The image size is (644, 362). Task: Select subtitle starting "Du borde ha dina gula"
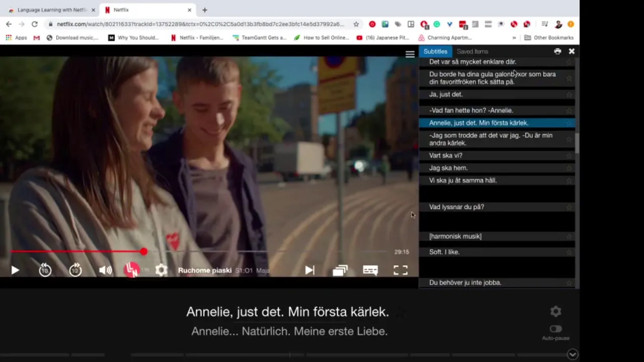pos(497,78)
